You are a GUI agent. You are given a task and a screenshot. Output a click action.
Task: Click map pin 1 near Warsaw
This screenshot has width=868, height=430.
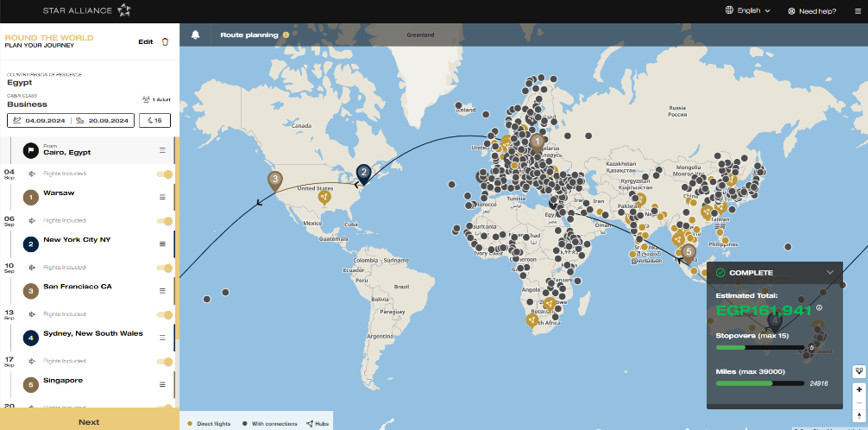(537, 143)
